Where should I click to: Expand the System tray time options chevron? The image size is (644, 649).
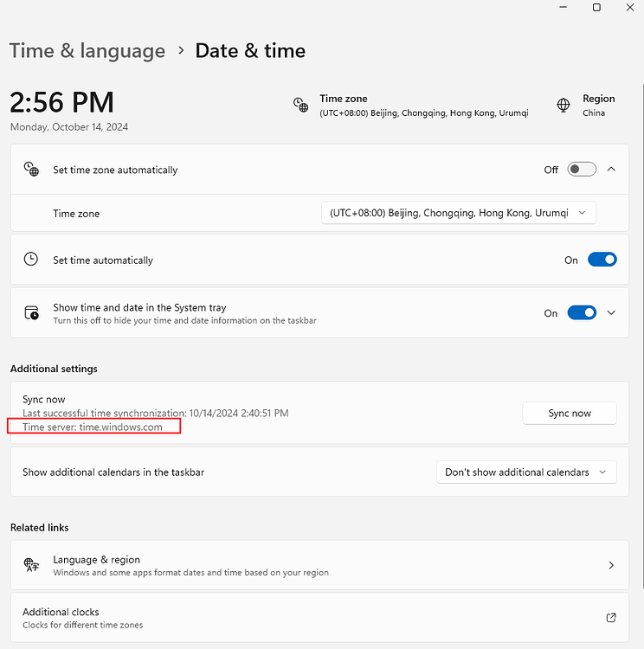click(611, 313)
